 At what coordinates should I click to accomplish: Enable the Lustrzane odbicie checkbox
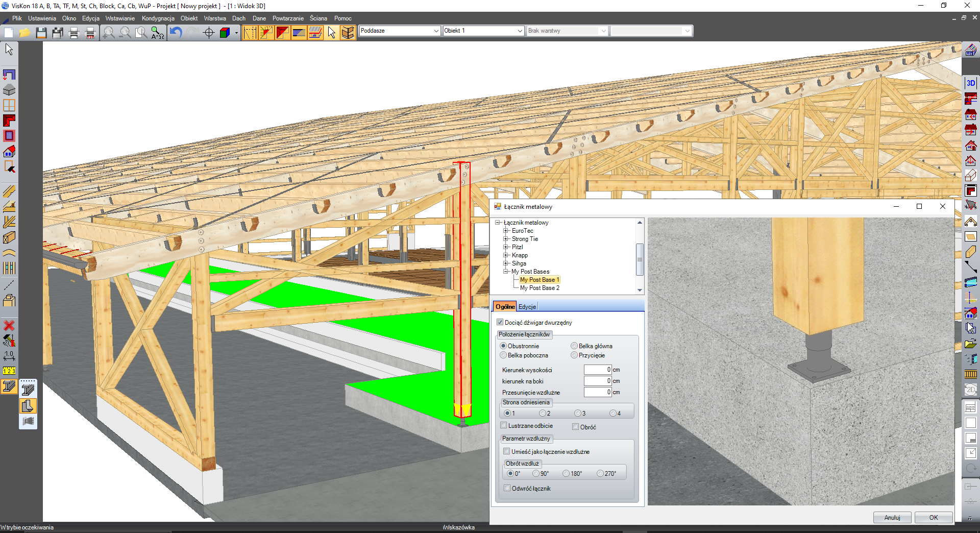point(504,425)
